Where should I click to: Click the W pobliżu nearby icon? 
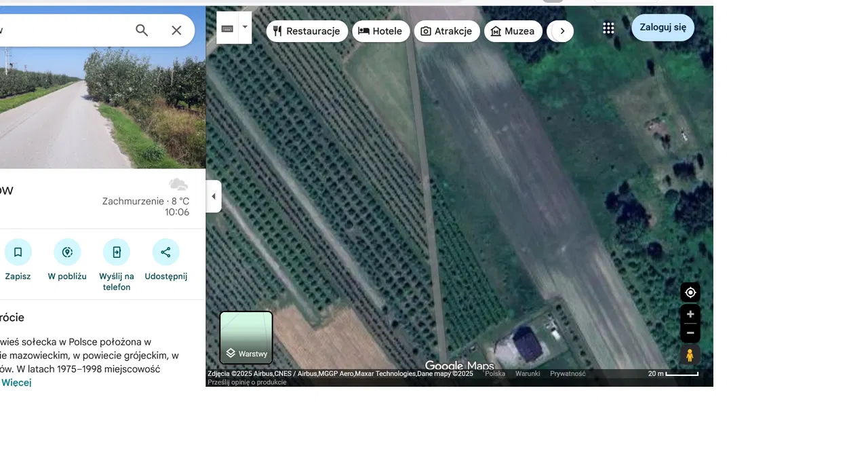[x=67, y=252]
